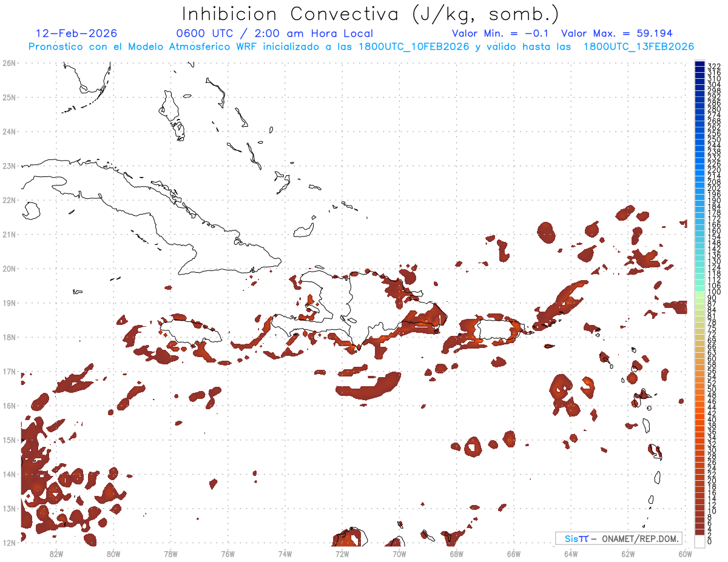Click the 21N latitude label
The image size is (728, 562).
(x=9, y=234)
